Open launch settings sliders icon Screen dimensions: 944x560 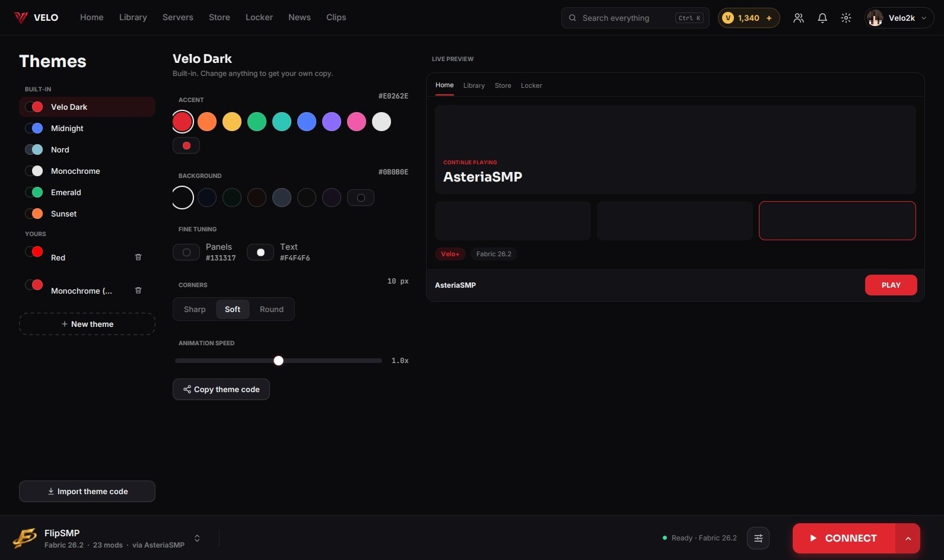coord(758,538)
